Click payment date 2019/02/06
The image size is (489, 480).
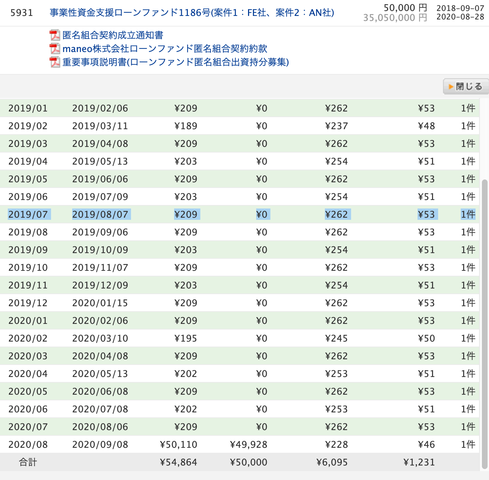(100, 108)
